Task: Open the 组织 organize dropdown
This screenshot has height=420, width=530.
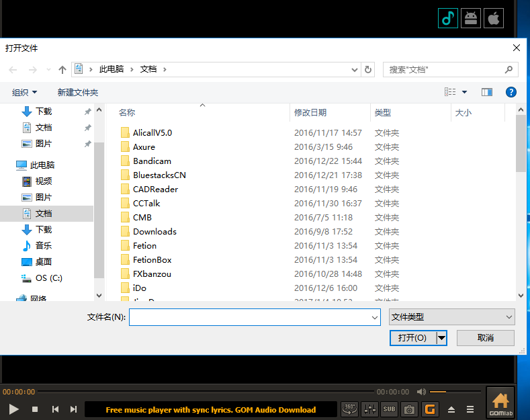Action: (25, 92)
